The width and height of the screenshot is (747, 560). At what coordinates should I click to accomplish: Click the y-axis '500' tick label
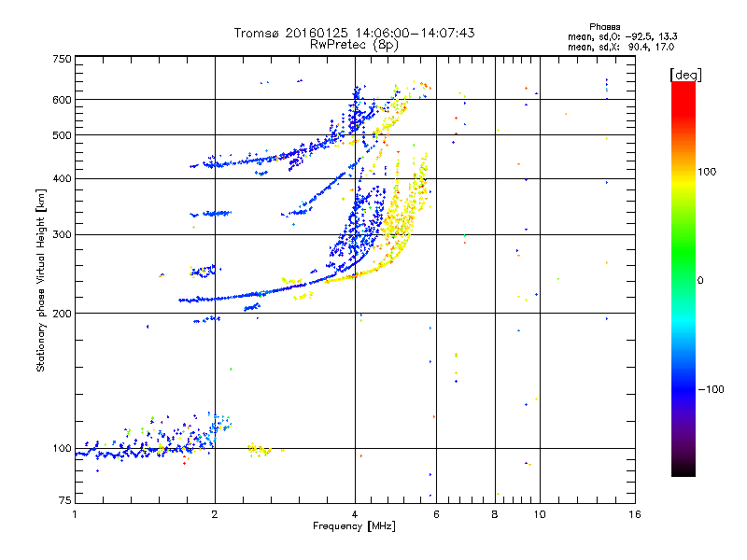62,135
